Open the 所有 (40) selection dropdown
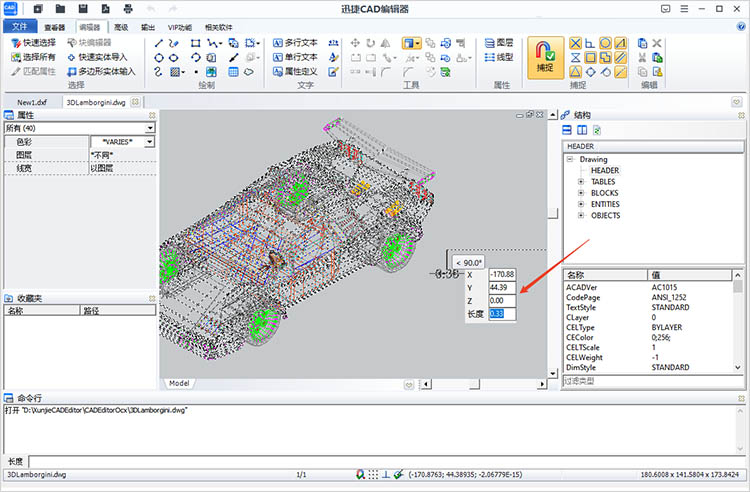This screenshot has height=492, width=750. 150,128
